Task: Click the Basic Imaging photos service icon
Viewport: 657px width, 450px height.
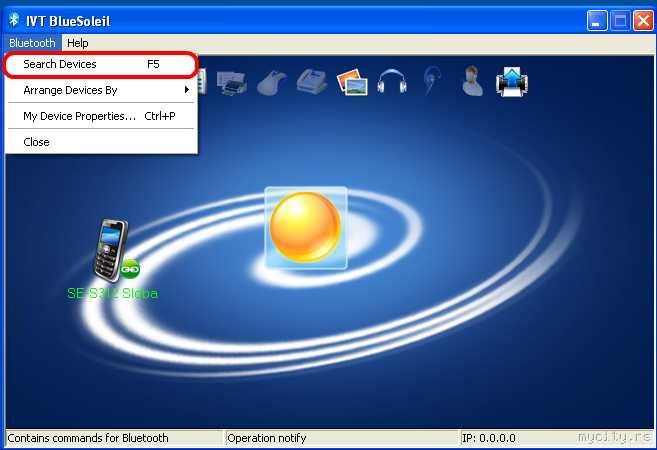Action: 352,82
